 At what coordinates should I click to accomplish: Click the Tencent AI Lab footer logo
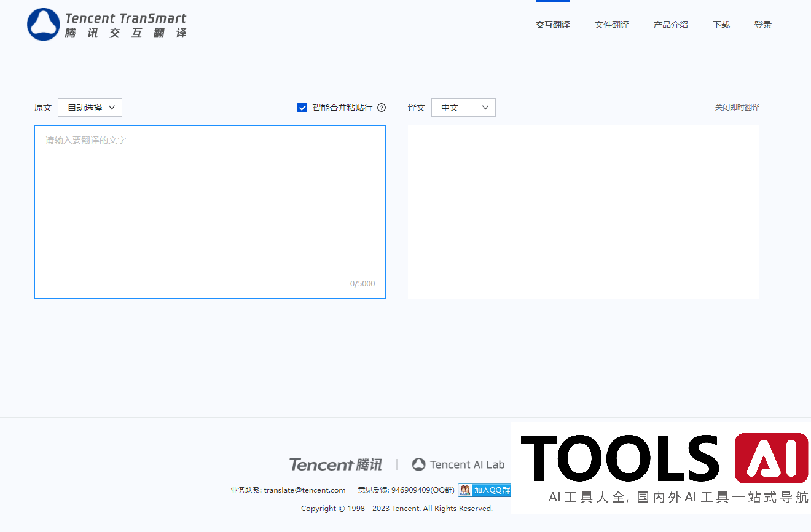(458, 464)
